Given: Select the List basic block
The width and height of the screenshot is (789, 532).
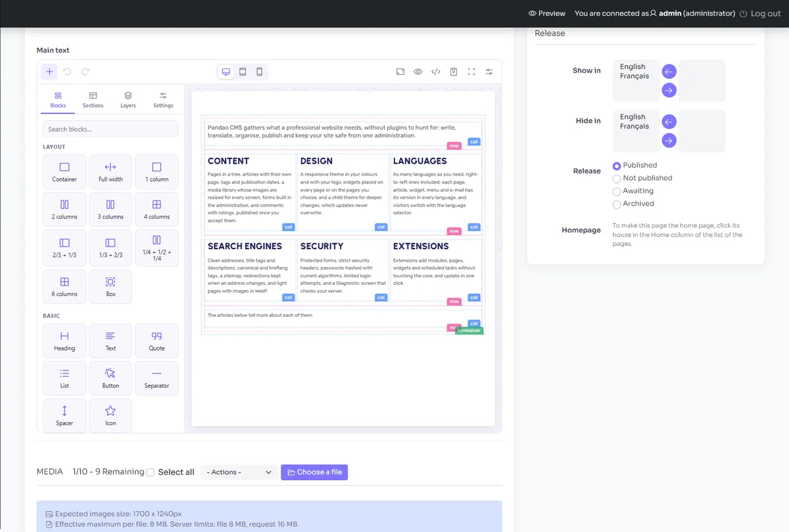Looking at the screenshot, I should (64, 378).
